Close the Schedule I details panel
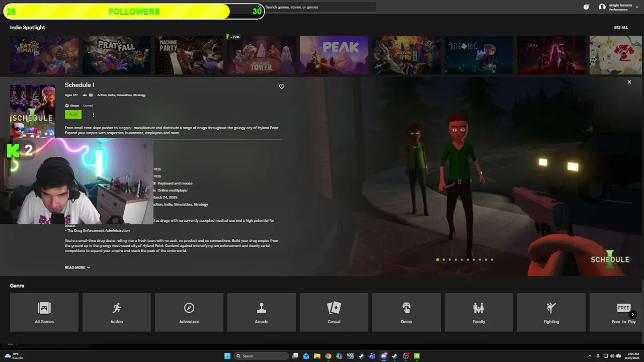Image resolution: width=644 pixels, height=362 pixels. (629, 82)
